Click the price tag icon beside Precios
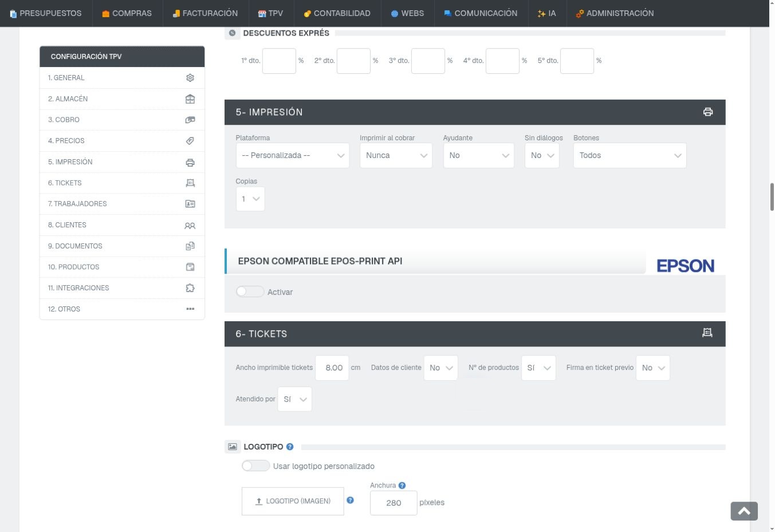The width and height of the screenshot is (775, 532). (190, 141)
